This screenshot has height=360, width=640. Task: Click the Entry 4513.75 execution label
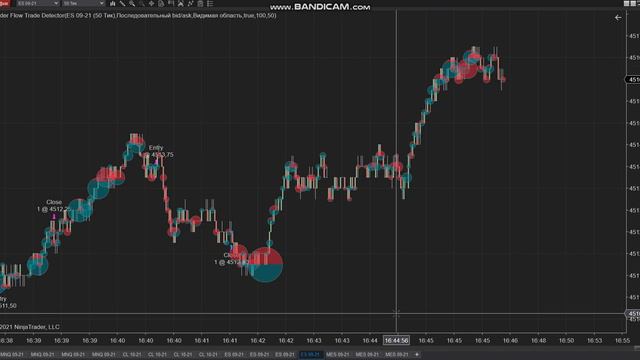(x=161, y=151)
